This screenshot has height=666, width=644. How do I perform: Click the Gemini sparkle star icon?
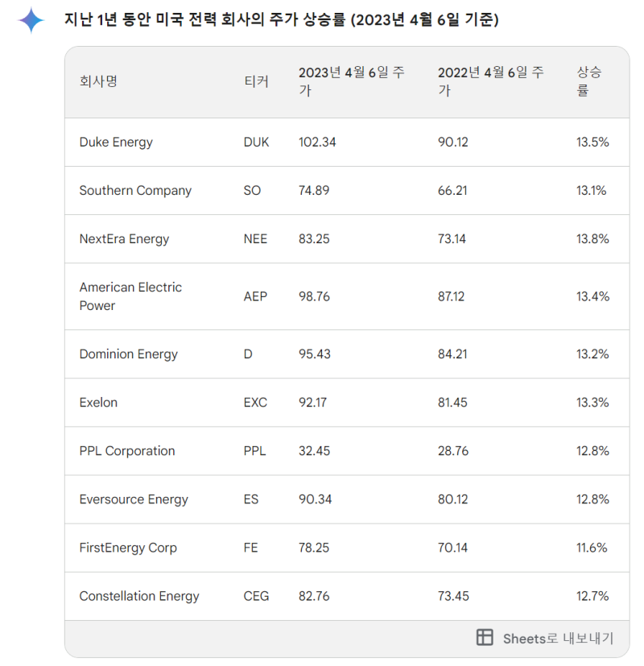click(x=31, y=20)
